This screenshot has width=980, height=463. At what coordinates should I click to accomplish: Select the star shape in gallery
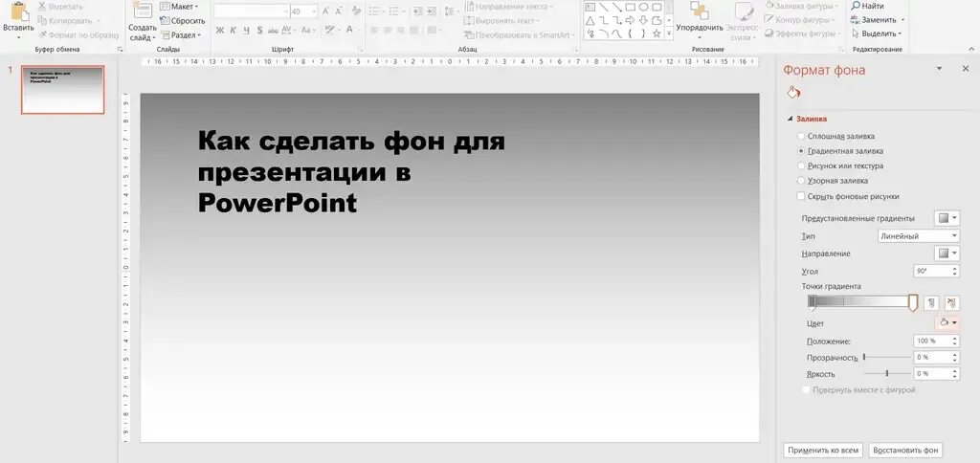pos(657,33)
